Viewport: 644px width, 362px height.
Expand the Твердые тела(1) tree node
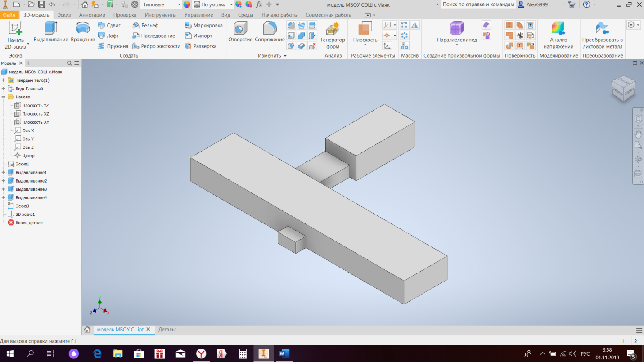click(4, 80)
